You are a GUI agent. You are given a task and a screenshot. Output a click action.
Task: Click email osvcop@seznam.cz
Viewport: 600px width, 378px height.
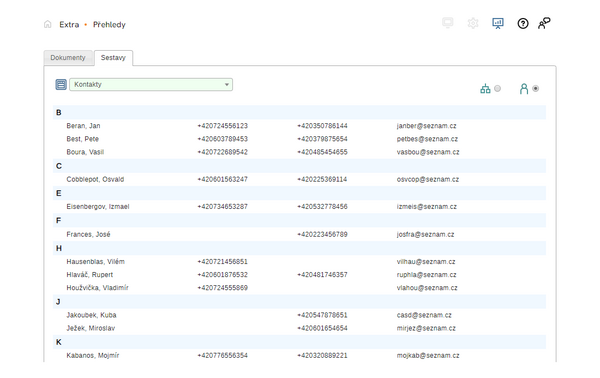point(428,179)
